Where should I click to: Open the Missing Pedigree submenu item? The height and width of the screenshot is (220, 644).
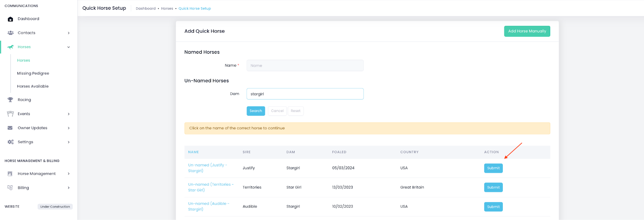coord(33,73)
